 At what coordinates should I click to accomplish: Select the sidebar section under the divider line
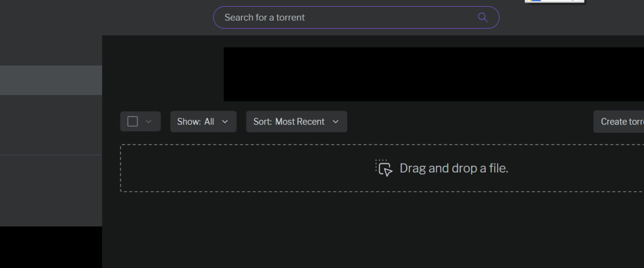(51, 190)
